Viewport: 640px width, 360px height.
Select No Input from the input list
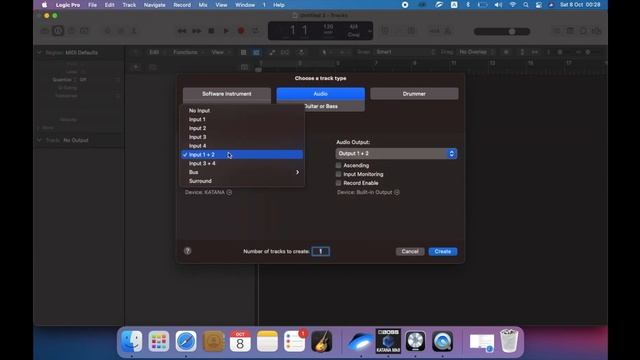[242, 111]
